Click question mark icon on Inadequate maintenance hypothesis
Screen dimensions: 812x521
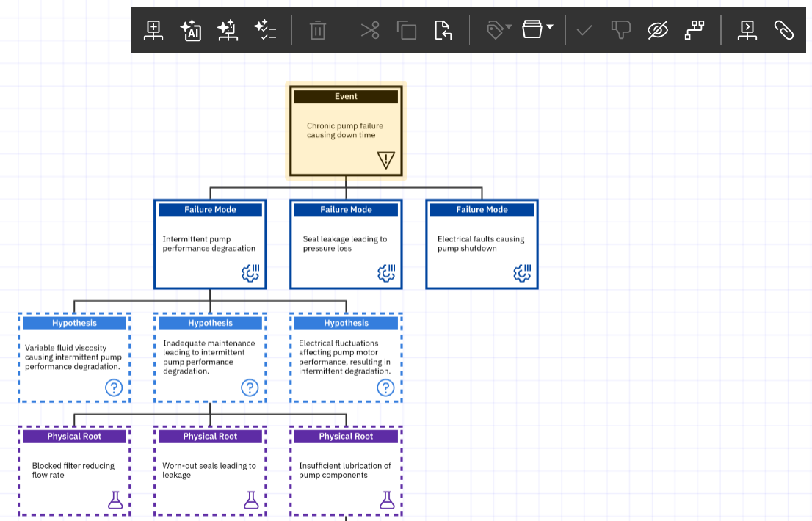click(250, 387)
